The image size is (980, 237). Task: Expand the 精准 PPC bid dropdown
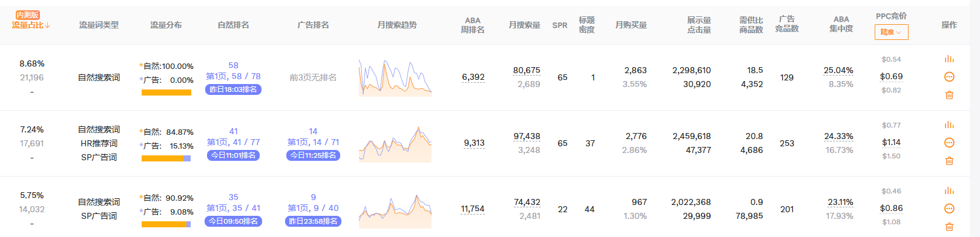pos(891,32)
